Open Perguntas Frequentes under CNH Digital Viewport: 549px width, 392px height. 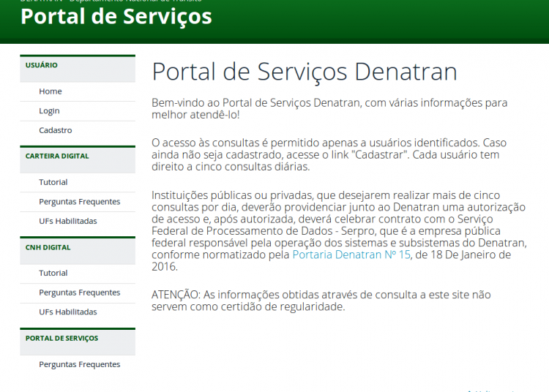click(x=80, y=293)
